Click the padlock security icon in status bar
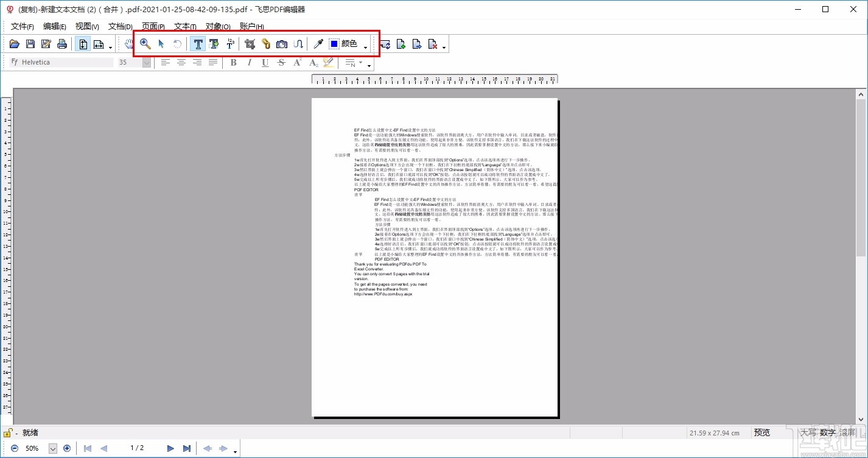The height and width of the screenshot is (458, 868). (7, 433)
